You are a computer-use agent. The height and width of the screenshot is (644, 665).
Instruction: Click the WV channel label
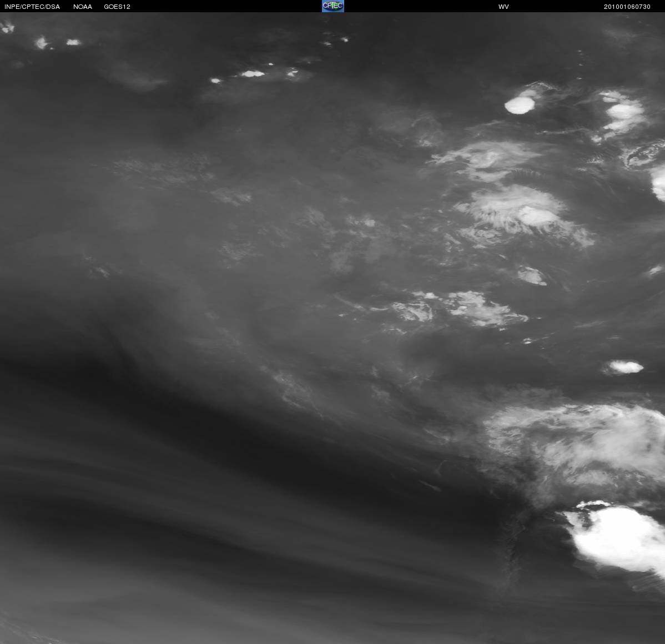click(503, 7)
